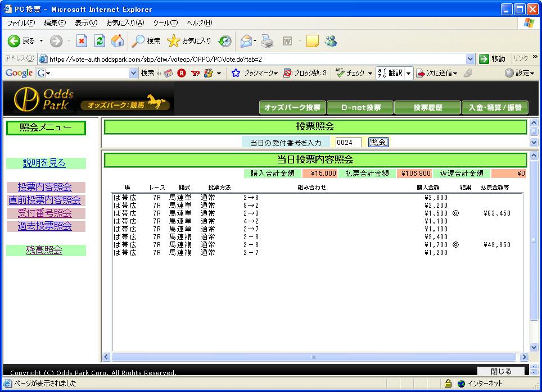The image size is (542, 392).
Task: Click the Odds Park logo
Action: [44, 99]
